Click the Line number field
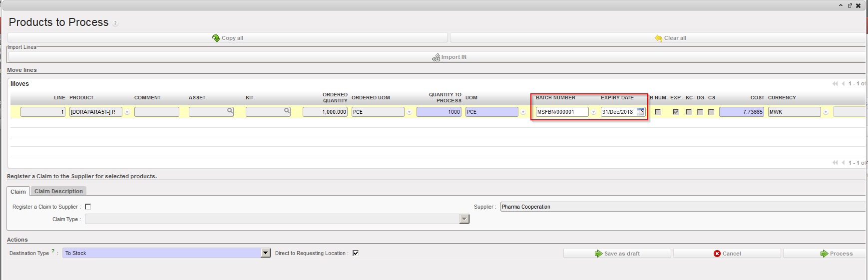868x280 pixels. coord(43,112)
